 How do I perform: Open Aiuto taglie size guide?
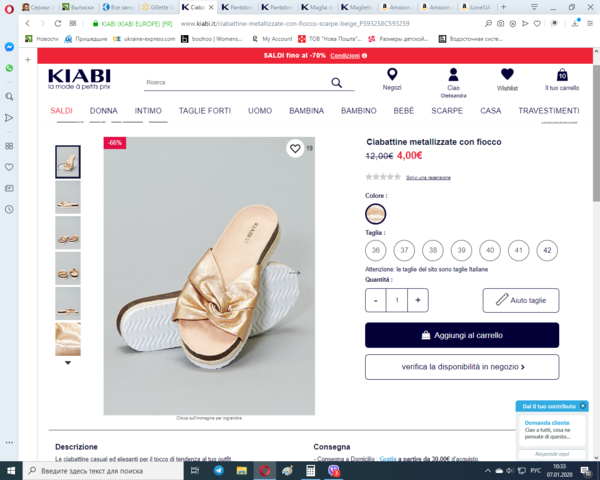tap(520, 300)
